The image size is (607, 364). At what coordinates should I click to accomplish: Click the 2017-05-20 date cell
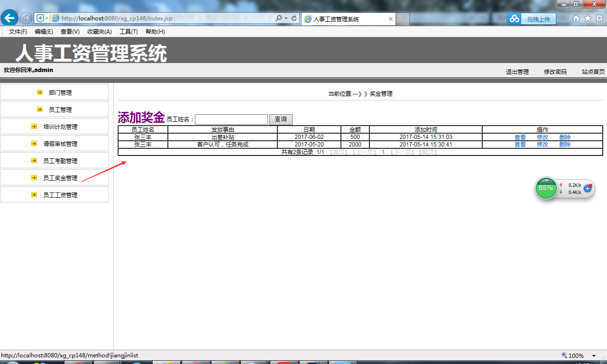click(309, 145)
